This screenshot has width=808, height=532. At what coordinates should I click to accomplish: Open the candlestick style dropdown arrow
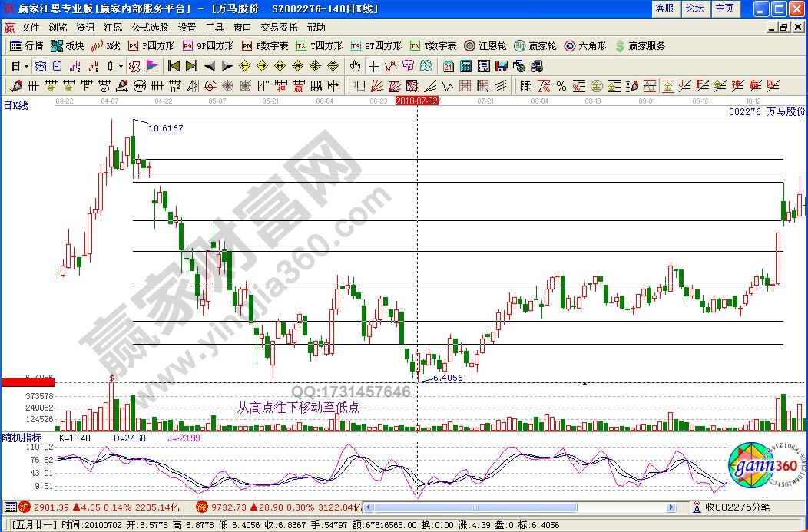(x=121, y=66)
